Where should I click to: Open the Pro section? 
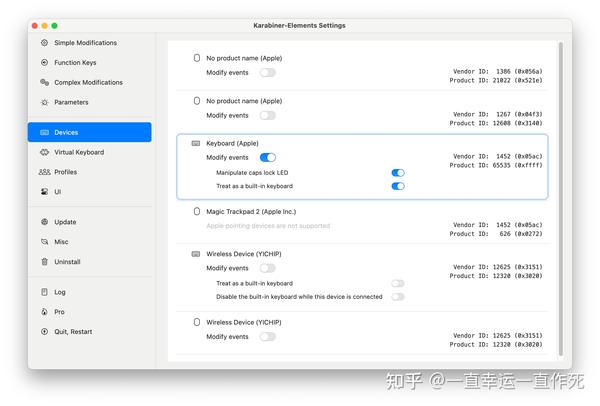click(90, 312)
